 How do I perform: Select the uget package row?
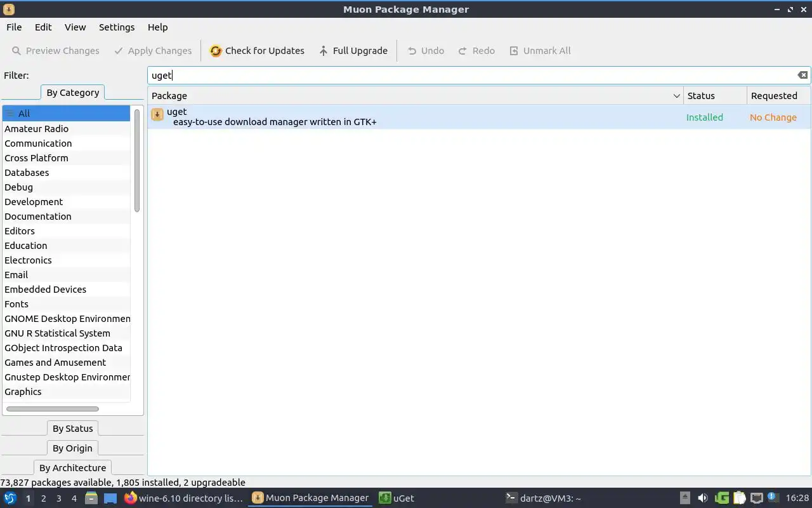pyautogui.click(x=479, y=117)
